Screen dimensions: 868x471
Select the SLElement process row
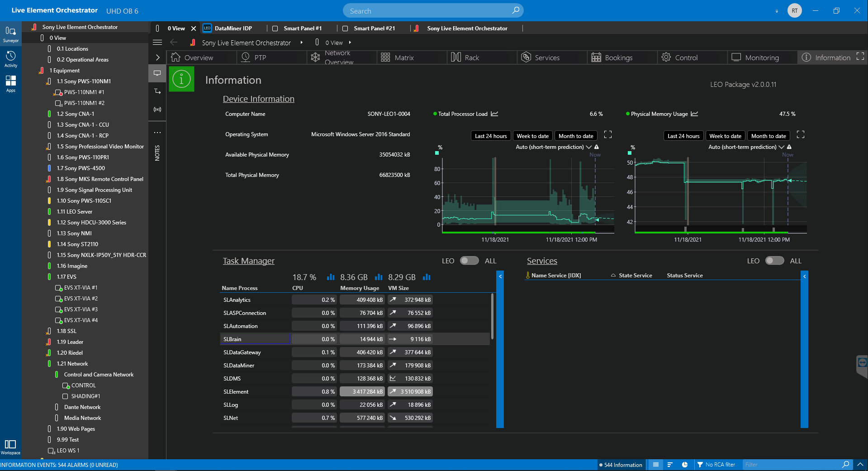[x=355, y=391]
